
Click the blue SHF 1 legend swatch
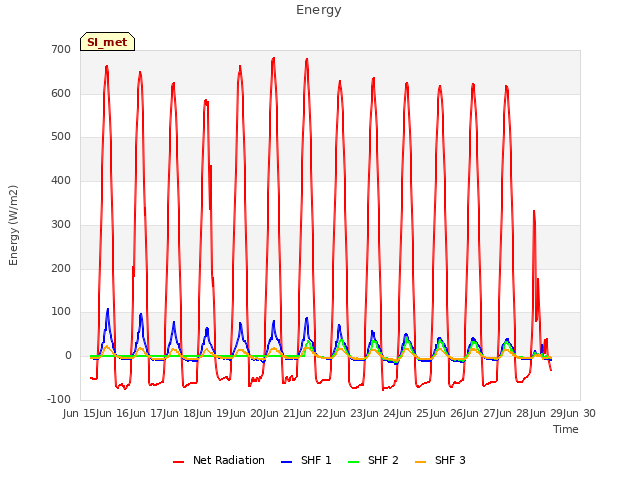click(287, 462)
